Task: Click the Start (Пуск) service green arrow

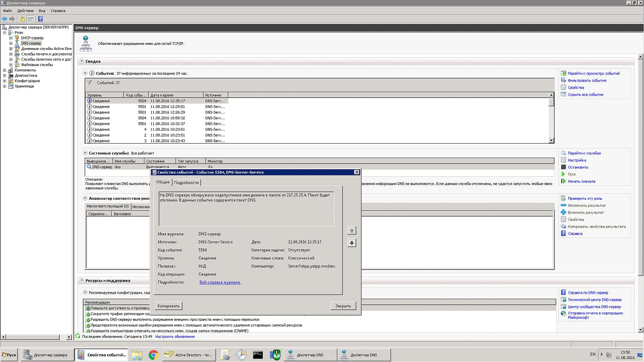Action: 563,174
